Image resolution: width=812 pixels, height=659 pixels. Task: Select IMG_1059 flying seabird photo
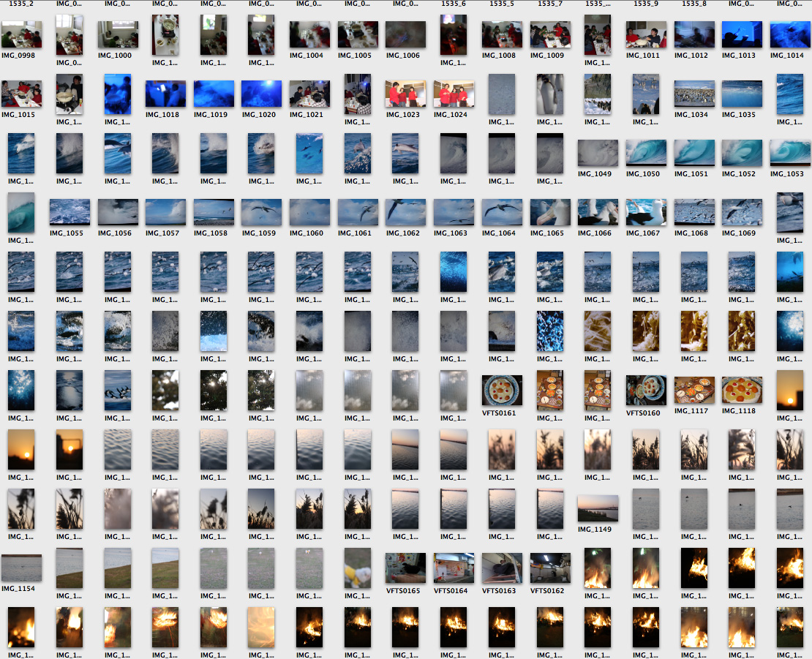click(262, 212)
